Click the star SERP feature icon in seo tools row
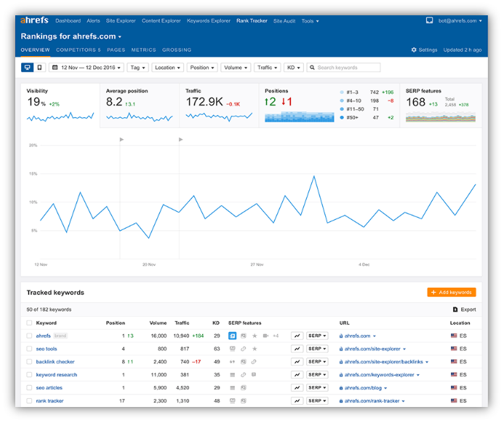Image resolution: width=504 pixels, height=423 pixels. point(255,349)
